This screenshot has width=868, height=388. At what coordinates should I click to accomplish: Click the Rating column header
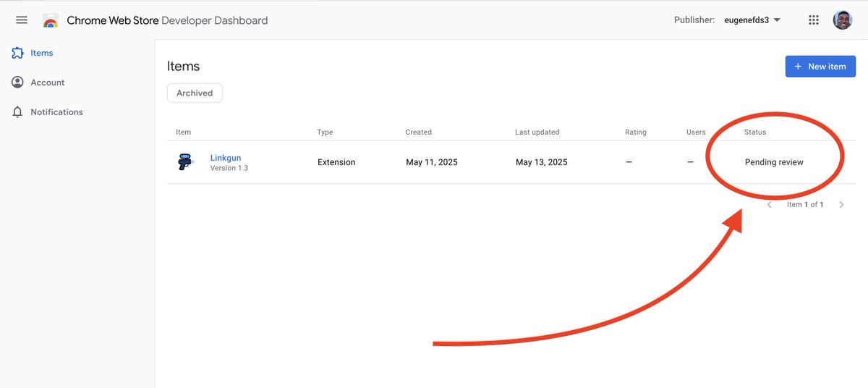pyautogui.click(x=636, y=132)
